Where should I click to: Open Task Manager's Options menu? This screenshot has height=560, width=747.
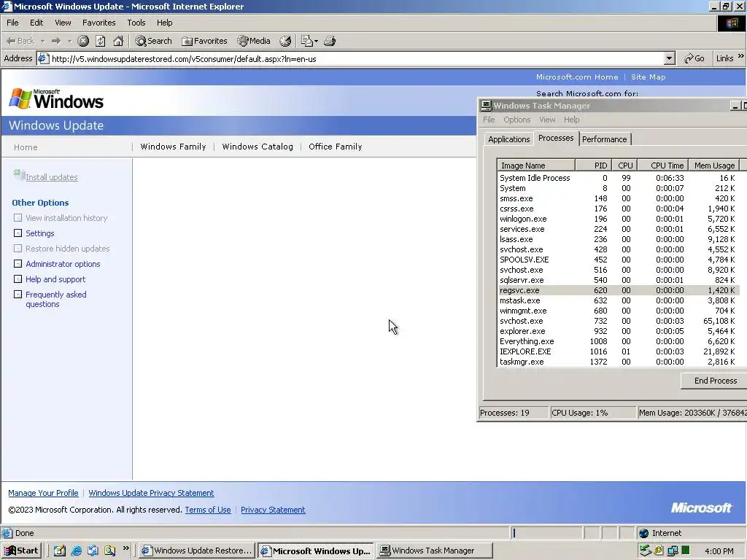(x=517, y=120)
